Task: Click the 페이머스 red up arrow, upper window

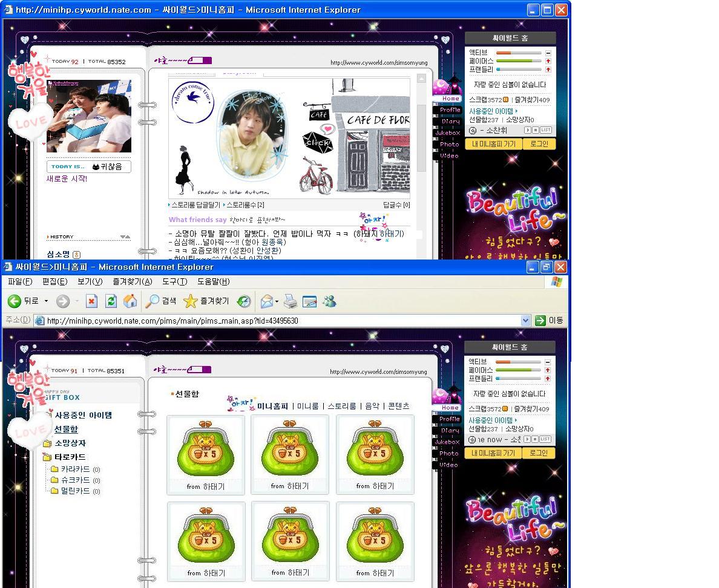Action: 548,61
